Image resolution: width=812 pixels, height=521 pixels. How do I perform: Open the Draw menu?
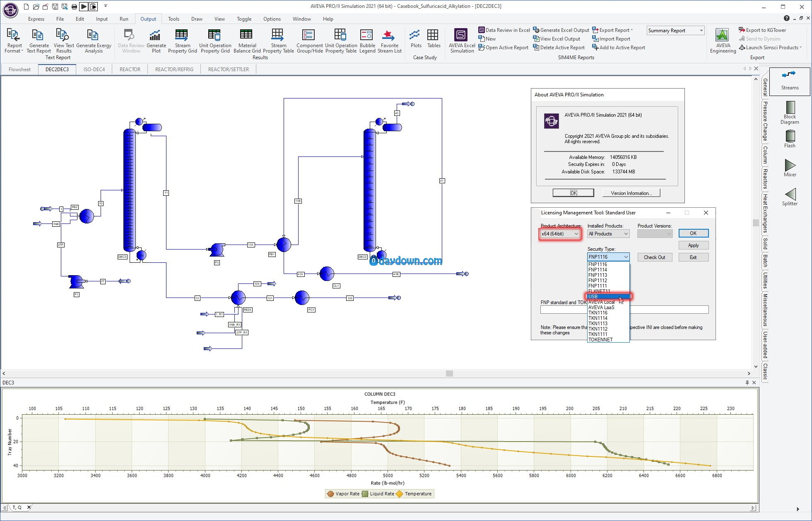(x=197, y=19)
